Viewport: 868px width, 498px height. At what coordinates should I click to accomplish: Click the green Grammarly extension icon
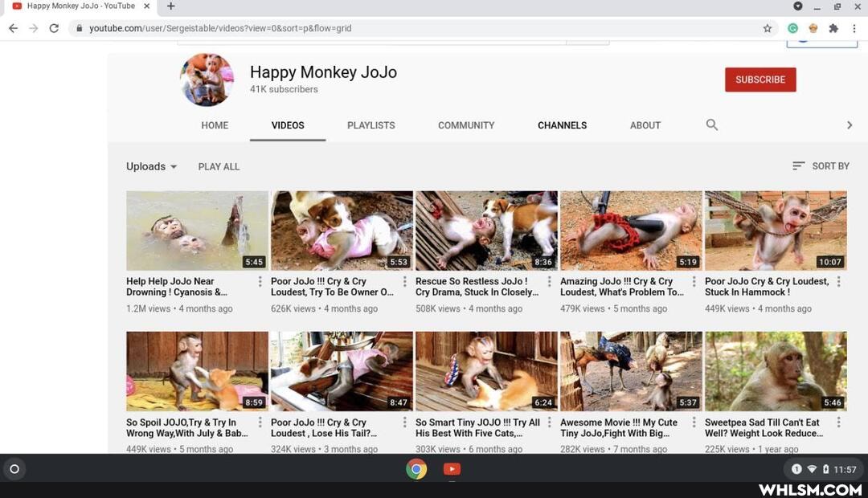[792, 28]
